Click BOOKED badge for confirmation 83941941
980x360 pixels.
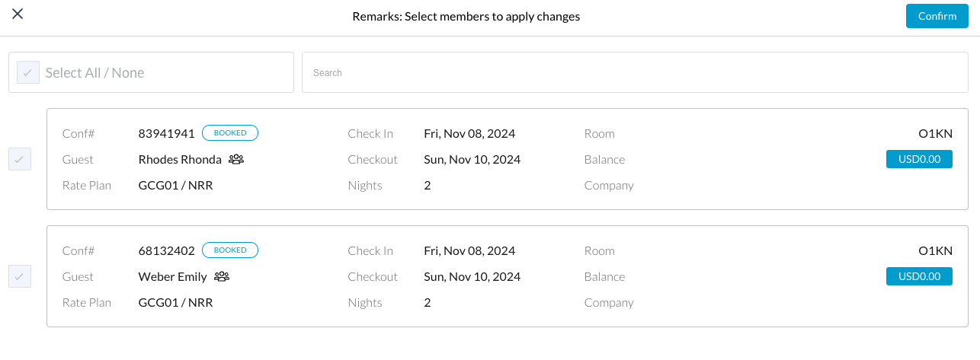(x=230, y=133)
